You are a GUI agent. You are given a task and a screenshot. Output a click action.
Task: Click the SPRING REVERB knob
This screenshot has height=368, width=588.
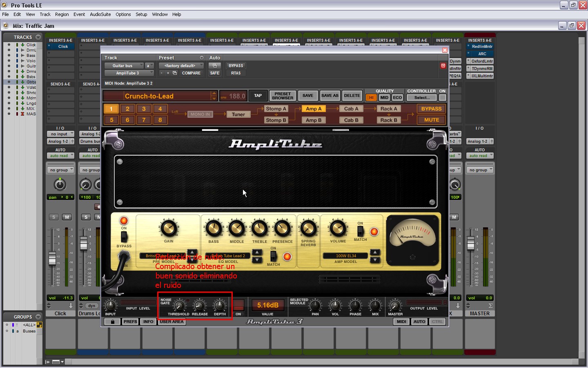coord(308,228)
